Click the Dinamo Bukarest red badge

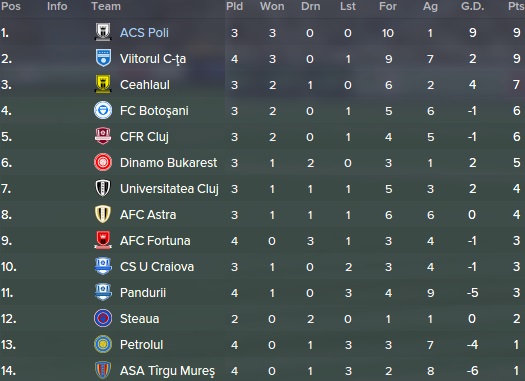tap(103, 162)
